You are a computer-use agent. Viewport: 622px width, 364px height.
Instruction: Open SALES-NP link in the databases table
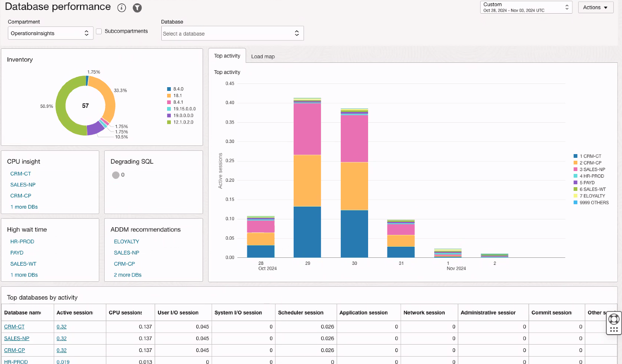(x=17, y=338)
